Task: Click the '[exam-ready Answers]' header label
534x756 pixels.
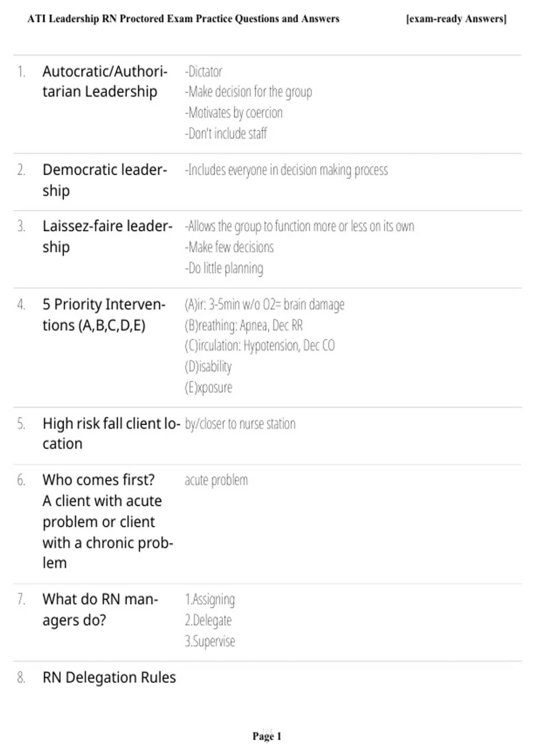Action: click(456, 19)
